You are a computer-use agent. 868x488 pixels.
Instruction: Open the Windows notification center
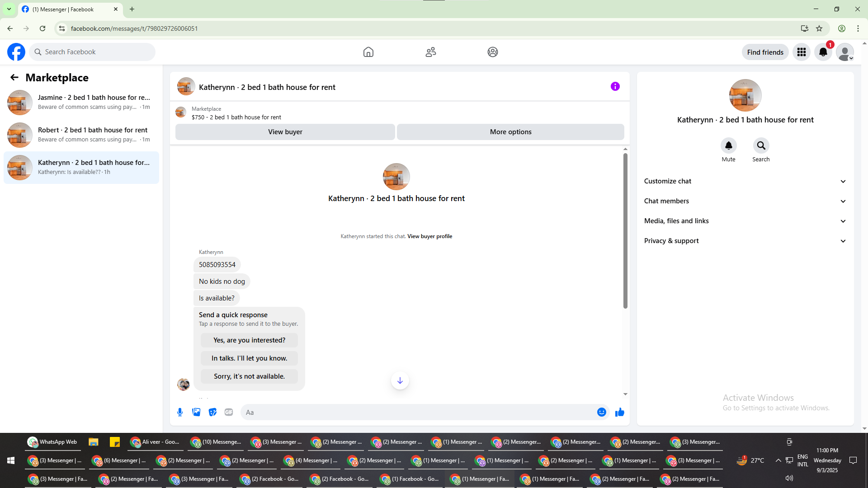[x=853, y=460]
